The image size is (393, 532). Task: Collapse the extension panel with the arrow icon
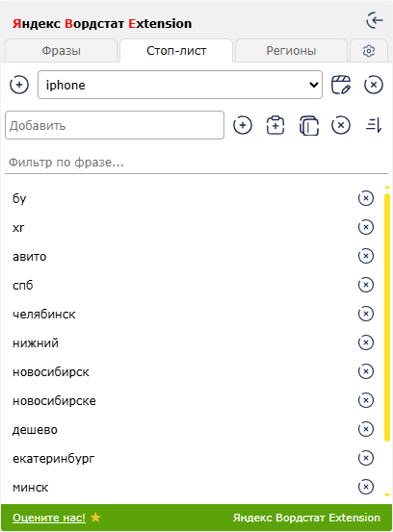tap(375, 21)
